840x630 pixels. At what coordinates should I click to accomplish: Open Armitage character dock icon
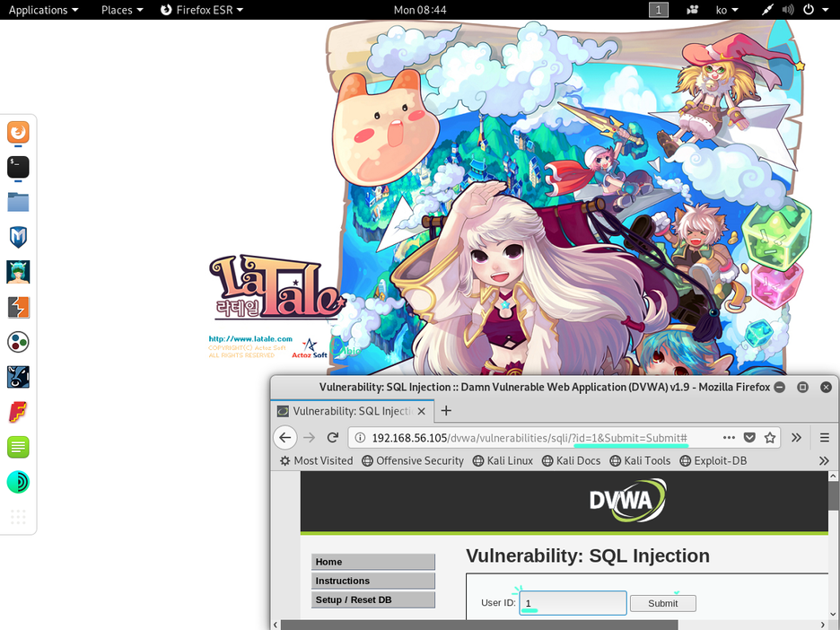(18, 272)
